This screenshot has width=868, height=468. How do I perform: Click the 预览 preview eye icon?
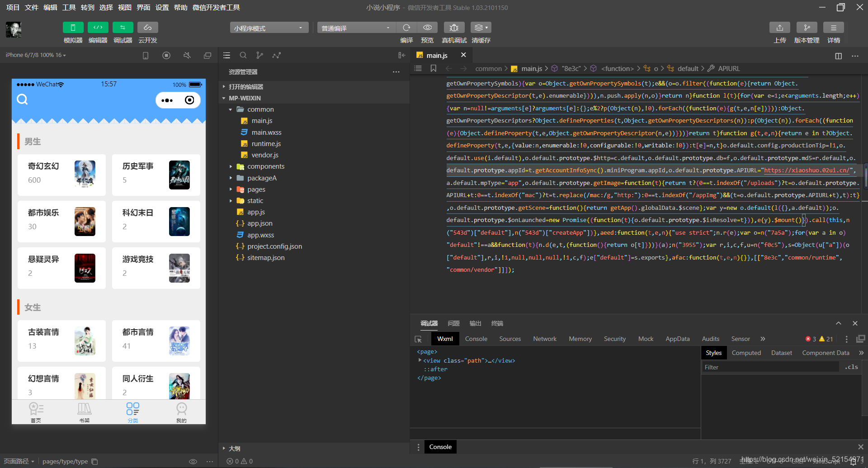(x=427, y=28)
